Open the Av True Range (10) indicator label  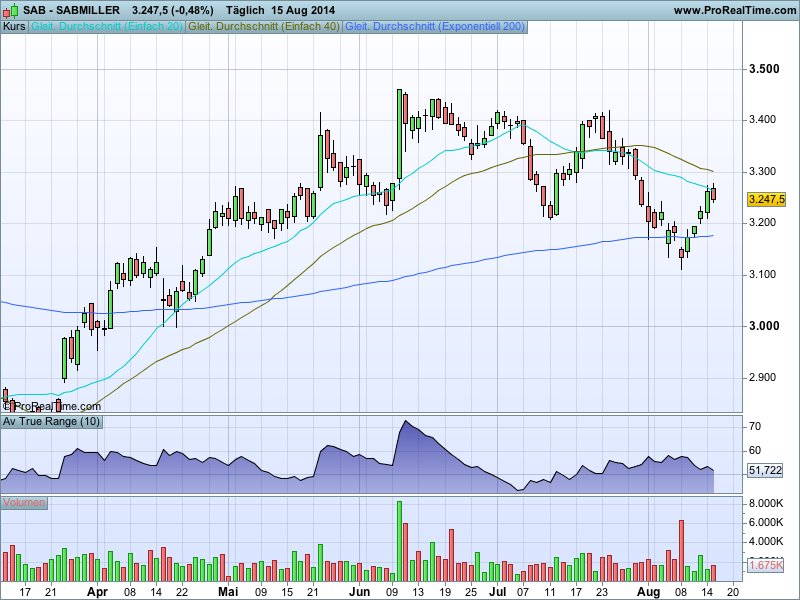click(52, 421)
